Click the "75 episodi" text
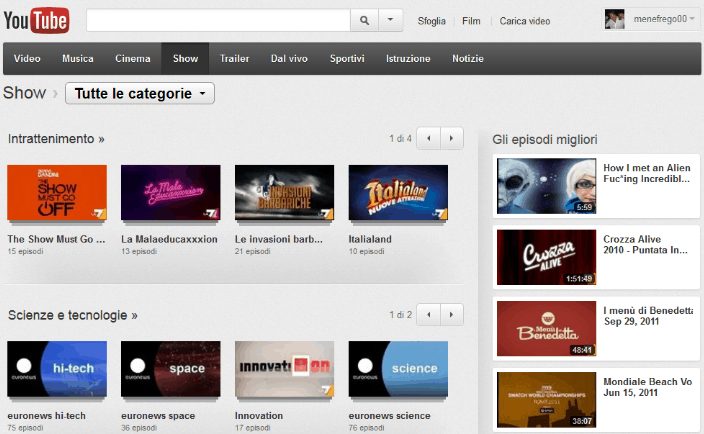The height and width of the screenshot is (434, 704). pyautogui.click(x=25, y=428)
